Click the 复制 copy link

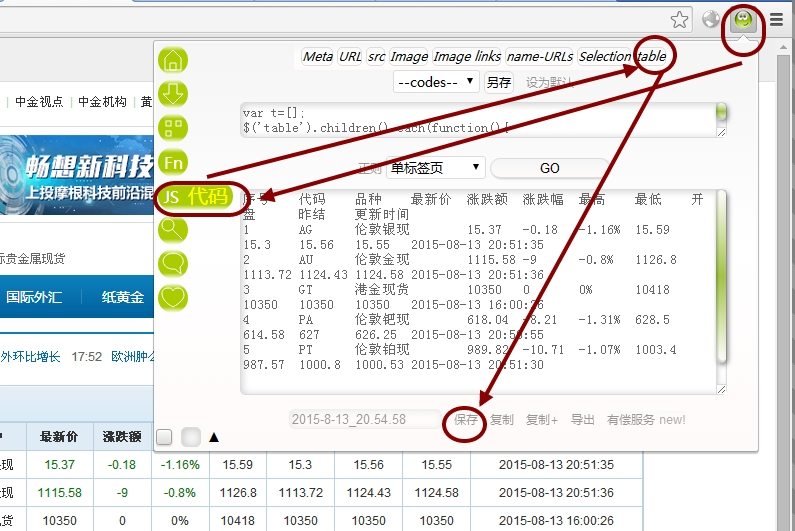(502, 420)
